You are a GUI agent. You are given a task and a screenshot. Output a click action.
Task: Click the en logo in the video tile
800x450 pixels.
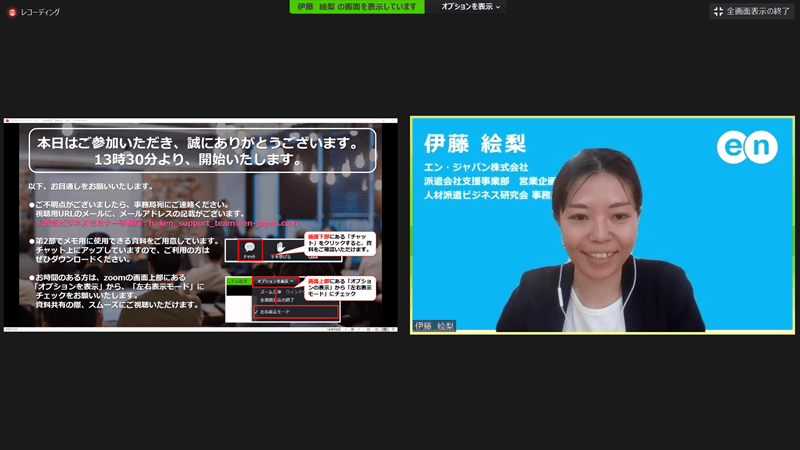(746, 147)
